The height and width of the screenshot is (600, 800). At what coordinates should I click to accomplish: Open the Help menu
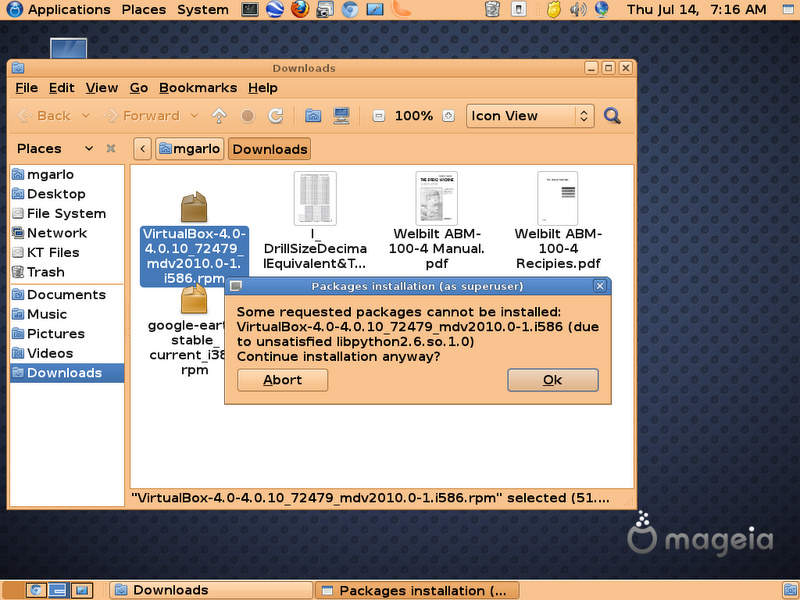pyautogui.click(x=263, y=88)
